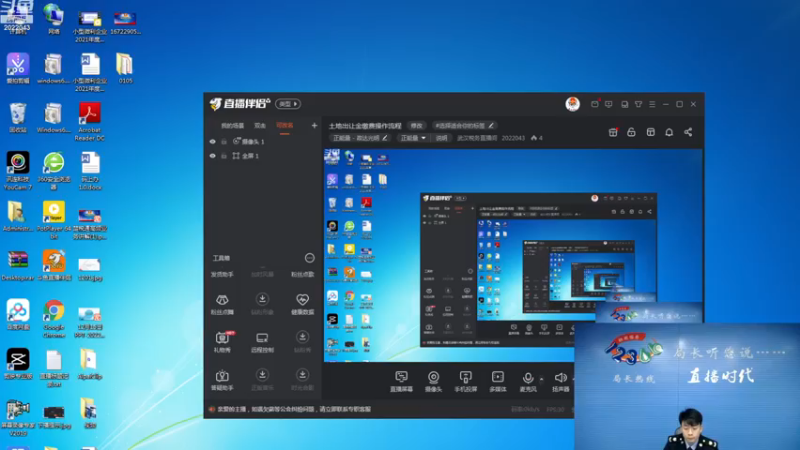800x450 pixels.
Task: Click the pill button beside 直播伴侣 logo
Action: point(288,104)
